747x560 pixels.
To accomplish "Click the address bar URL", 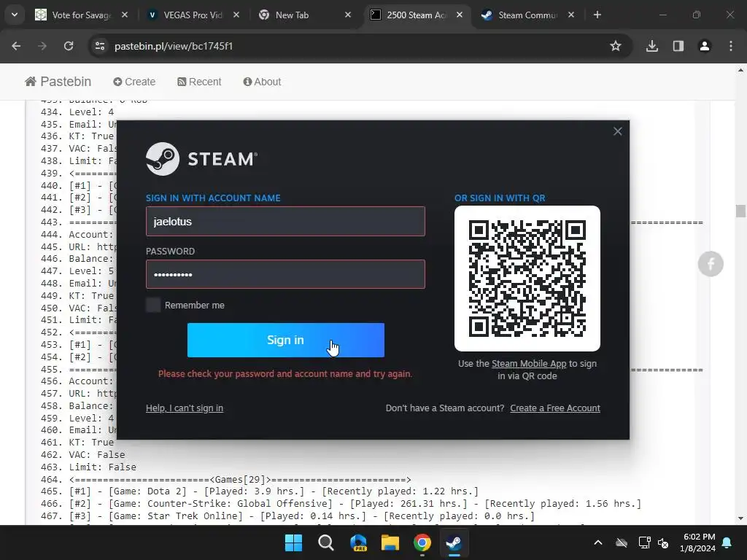I will coord(174,46).
